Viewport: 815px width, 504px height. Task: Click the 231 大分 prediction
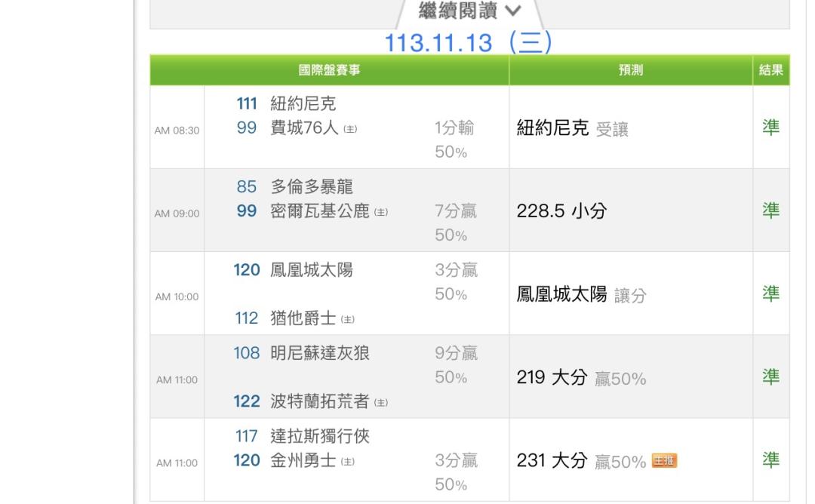coord(552,460)
